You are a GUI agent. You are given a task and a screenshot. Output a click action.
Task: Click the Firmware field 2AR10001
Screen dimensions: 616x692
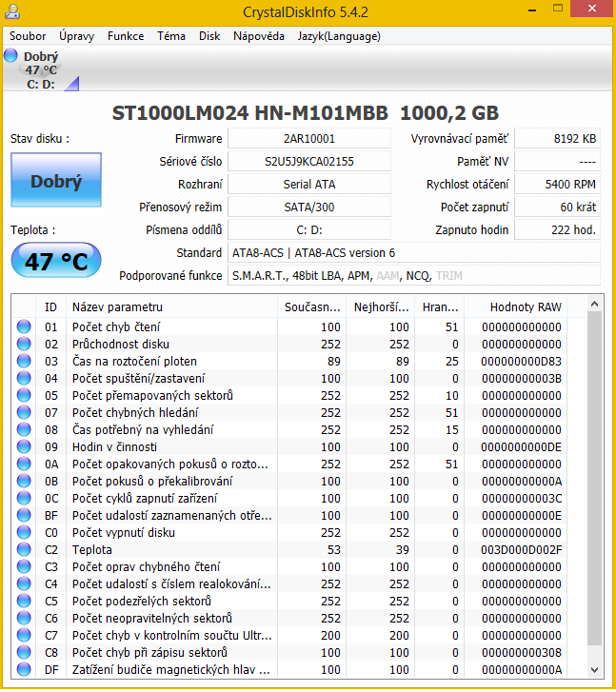309,139
